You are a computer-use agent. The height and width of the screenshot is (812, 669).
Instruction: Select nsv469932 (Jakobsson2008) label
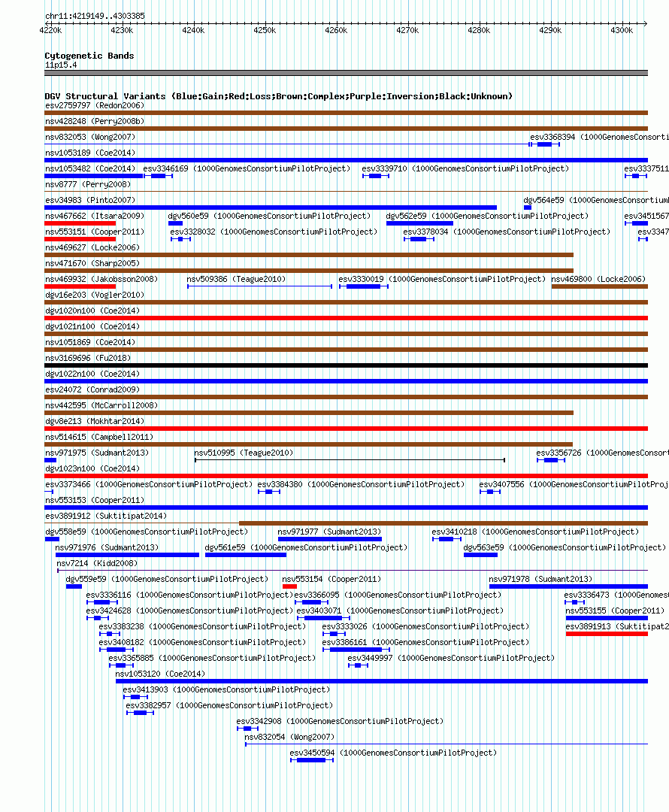(x=101, y=279)
